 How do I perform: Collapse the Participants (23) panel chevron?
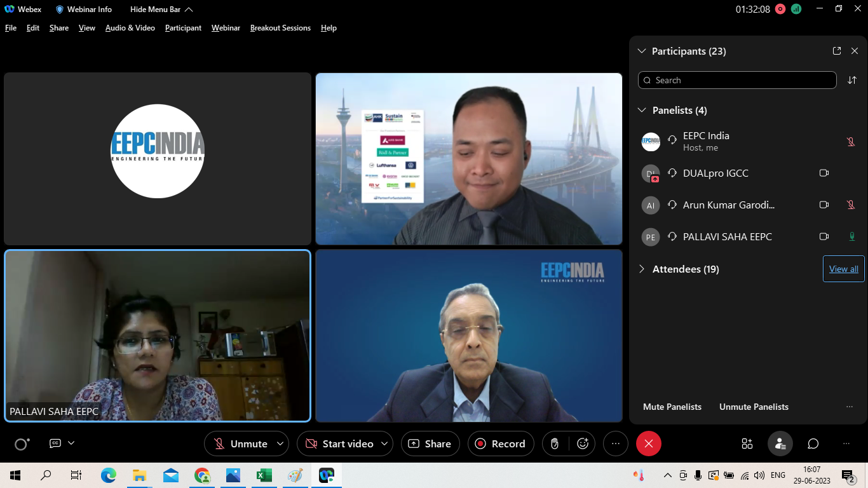coord(641,51)
